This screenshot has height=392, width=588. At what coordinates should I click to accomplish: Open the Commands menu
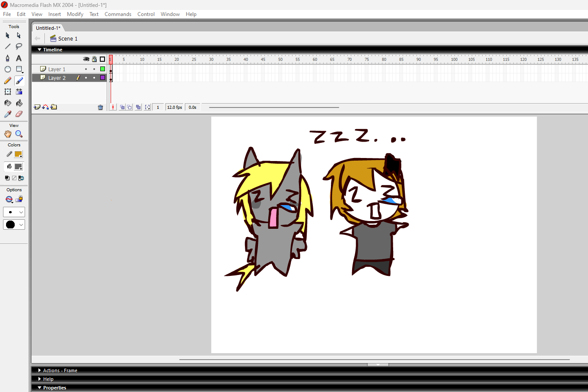click(x=118, y=14)
